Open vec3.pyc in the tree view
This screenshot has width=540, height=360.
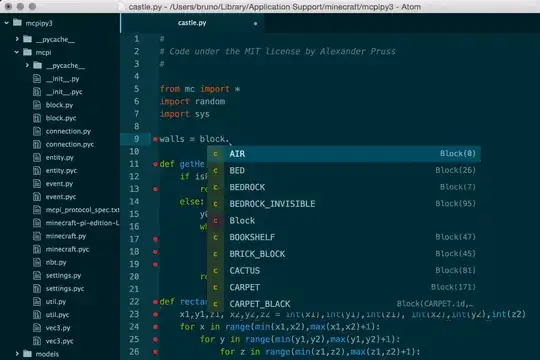(60, 341)
